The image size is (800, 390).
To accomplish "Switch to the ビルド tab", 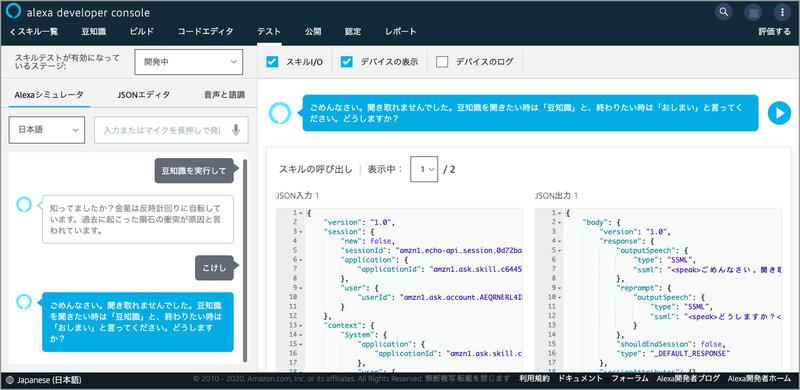I will 142,32.
